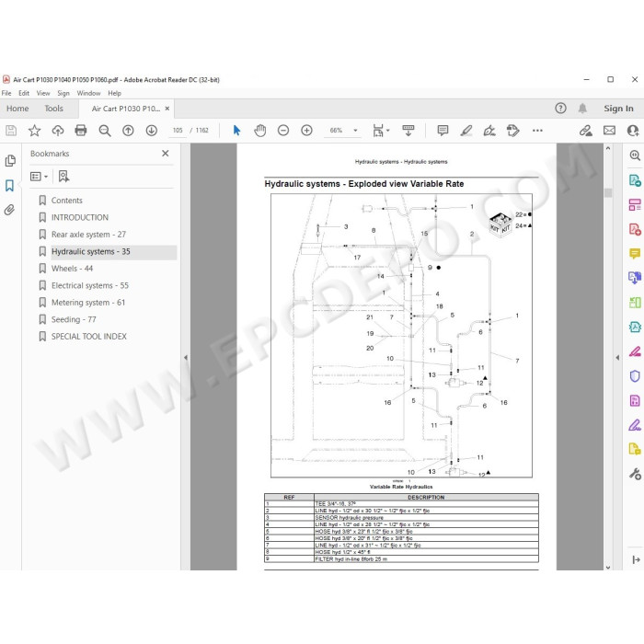Select the highlighter pen tool
Image resolution: width=644 pixels, height=644 pixels.
pyautogui.click(x=466, y=131)
